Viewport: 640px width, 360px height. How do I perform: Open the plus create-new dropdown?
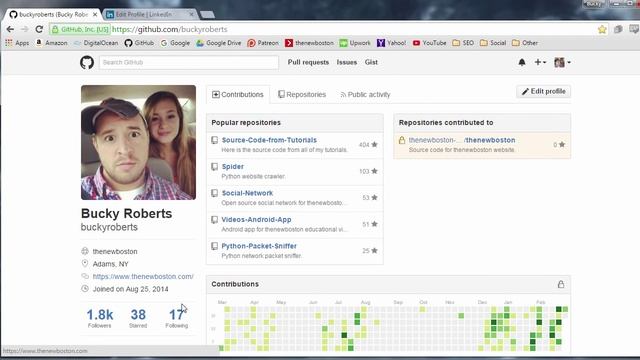tap(540, 62)
